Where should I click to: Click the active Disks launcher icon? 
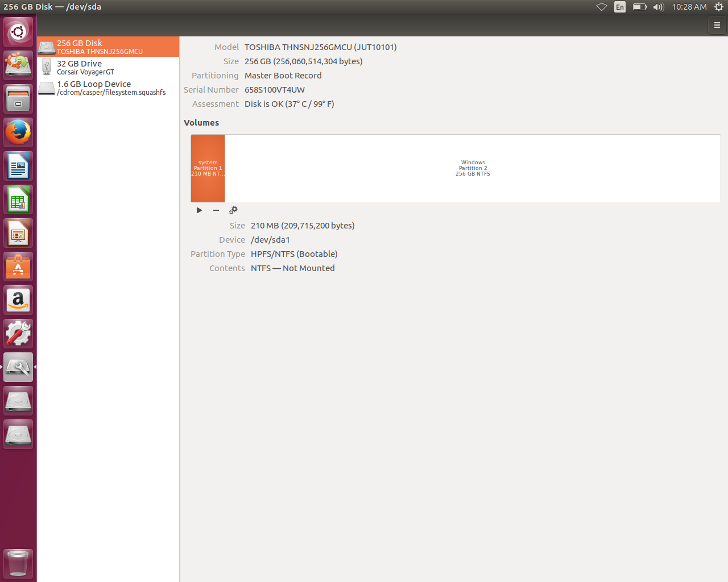pos(18,367)
